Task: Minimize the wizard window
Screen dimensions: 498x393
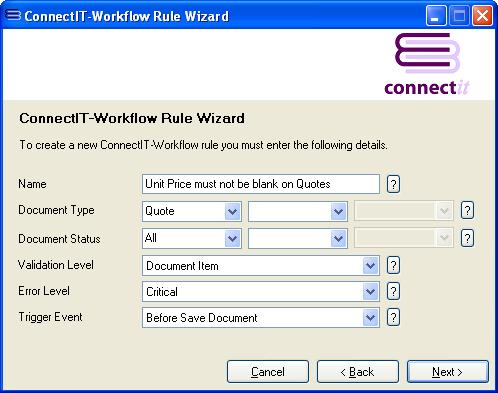Action: pyautogui.click(x=436, y=15)
